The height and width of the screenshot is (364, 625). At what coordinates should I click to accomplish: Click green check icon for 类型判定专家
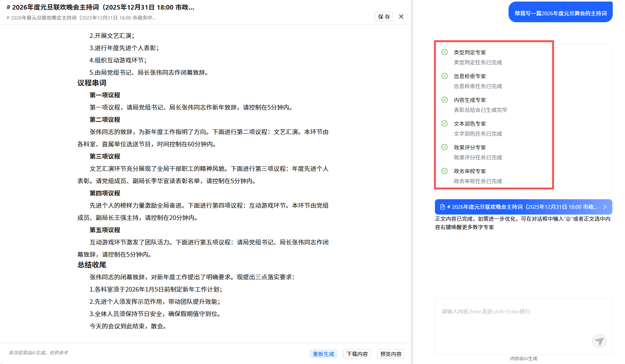tap(445, 52)
